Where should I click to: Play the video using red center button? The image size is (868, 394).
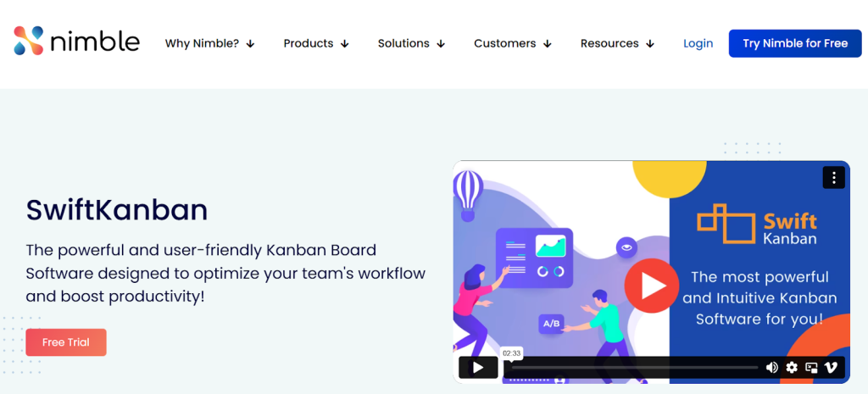[x=652, y=286]
